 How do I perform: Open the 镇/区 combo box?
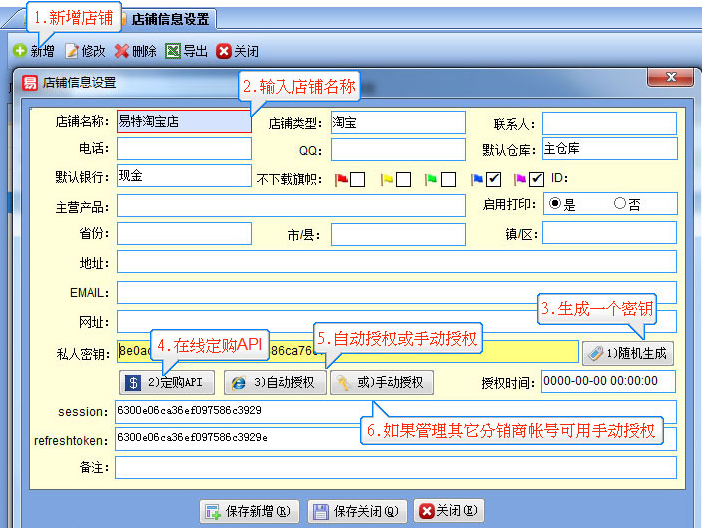point(609,232)
